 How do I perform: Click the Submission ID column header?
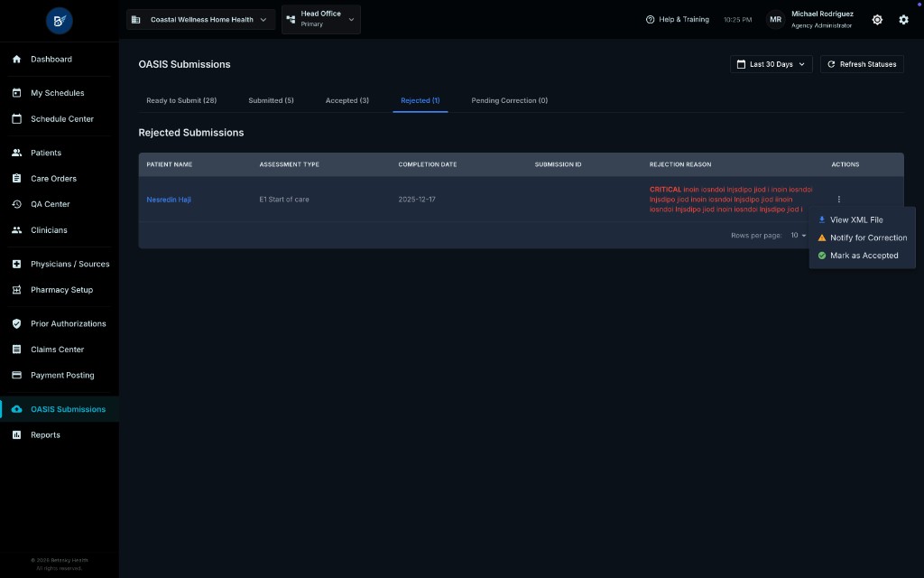(558, 164)
